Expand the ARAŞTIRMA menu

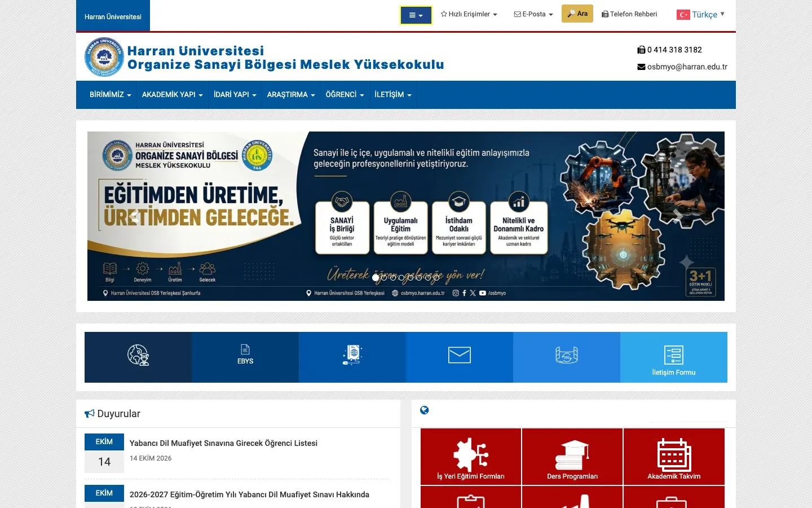[x=291, y=95]
